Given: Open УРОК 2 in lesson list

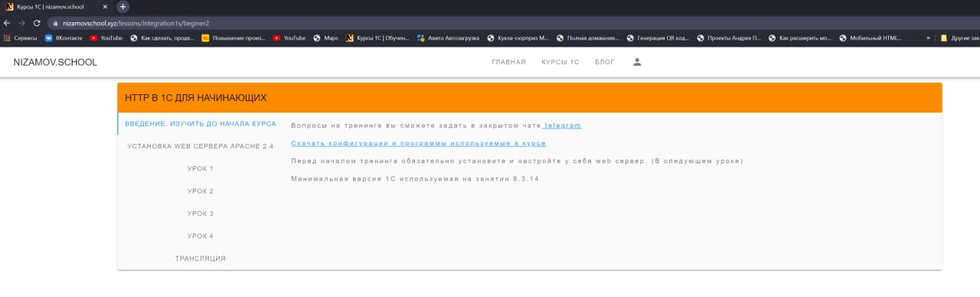Looking at the screenshot, I should [x=201, y=191].
